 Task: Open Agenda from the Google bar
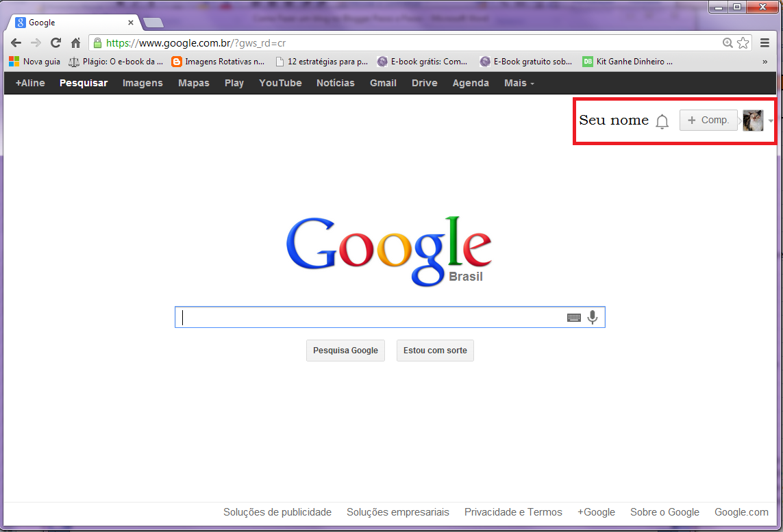[x=471, y=83]
